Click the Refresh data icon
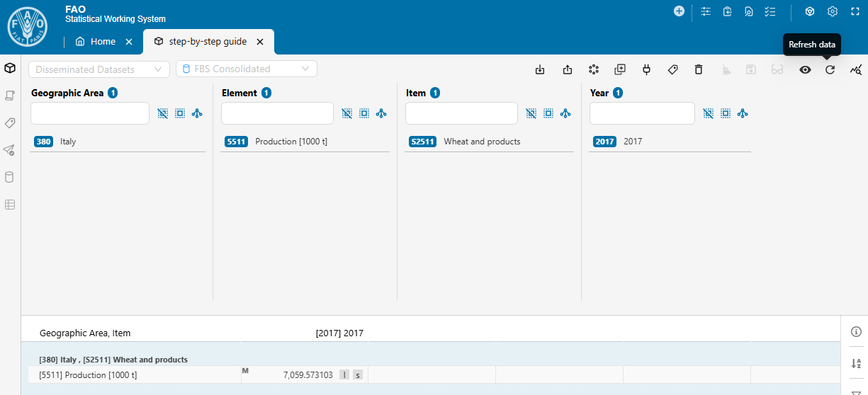The height and width of the screenshot is (395, 868). 830,69
